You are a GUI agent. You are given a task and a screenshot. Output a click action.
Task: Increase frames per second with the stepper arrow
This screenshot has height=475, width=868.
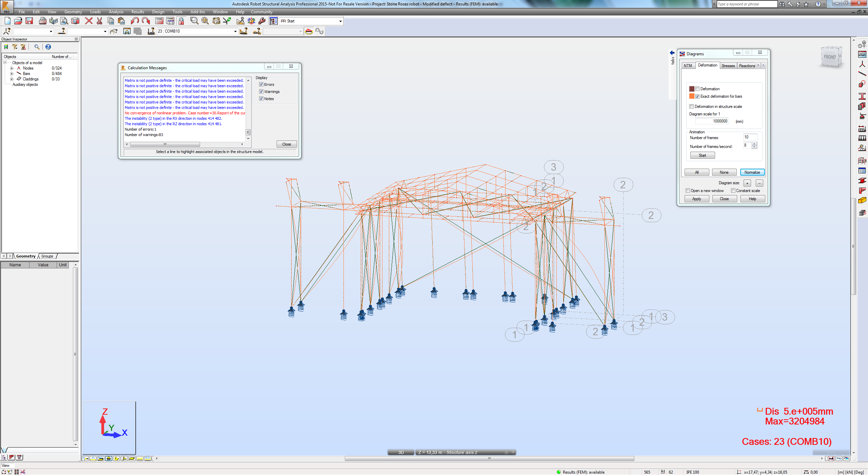(754, 144)
